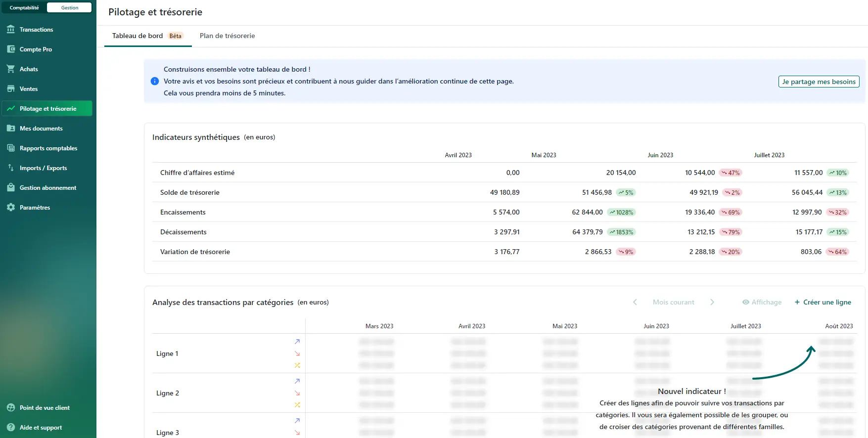Click the Ventes storefront icon

11,89
